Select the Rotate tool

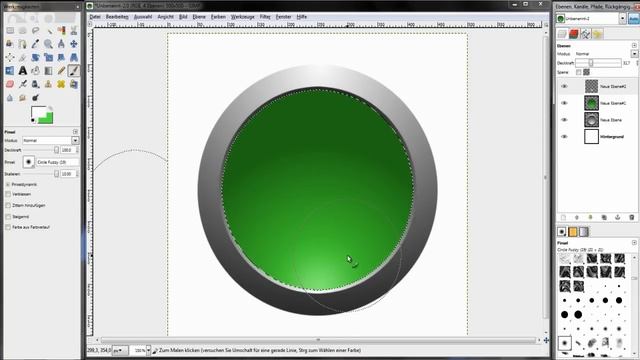tap(36, 57)
